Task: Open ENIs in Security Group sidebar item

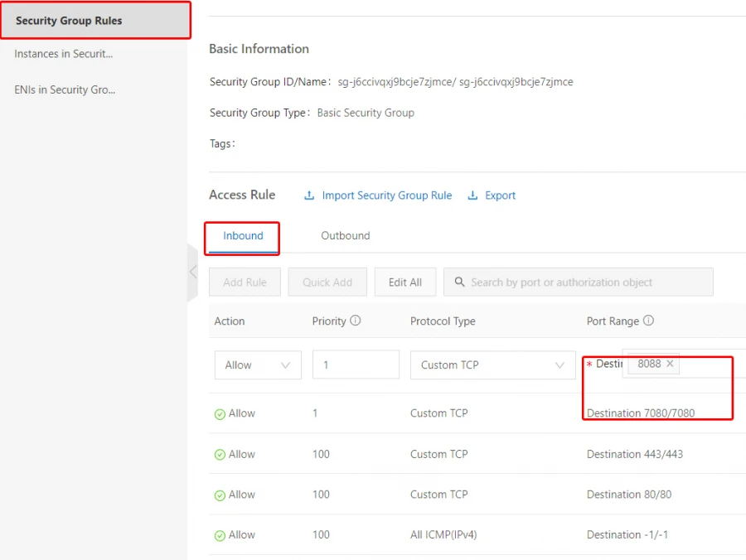Action: (65, 89)
